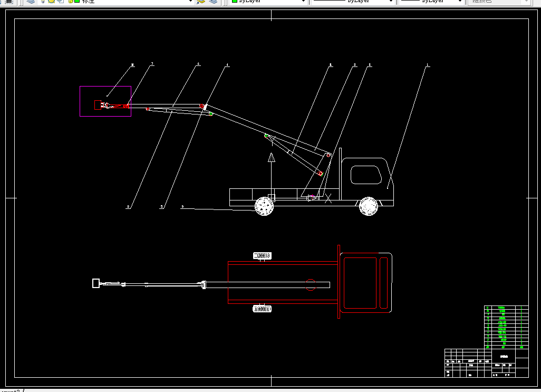The image size is (541, 392).
Task: Click the Layer Previous icon
Action: (x=213, y=1)
